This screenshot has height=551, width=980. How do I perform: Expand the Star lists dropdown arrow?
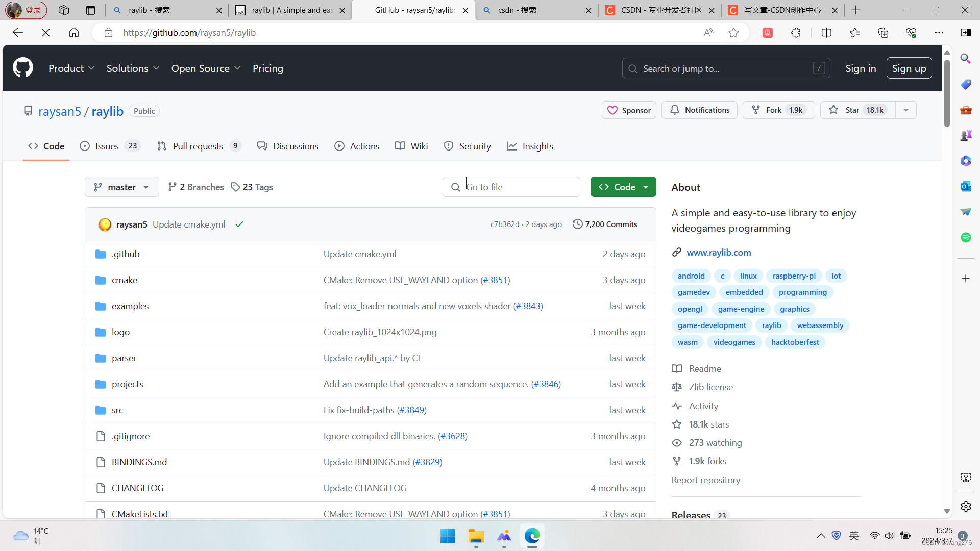click(906, 110)
